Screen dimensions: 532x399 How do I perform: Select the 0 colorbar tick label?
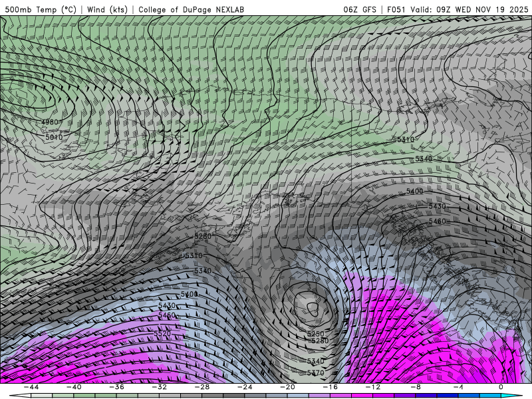(x=501, y=387)
